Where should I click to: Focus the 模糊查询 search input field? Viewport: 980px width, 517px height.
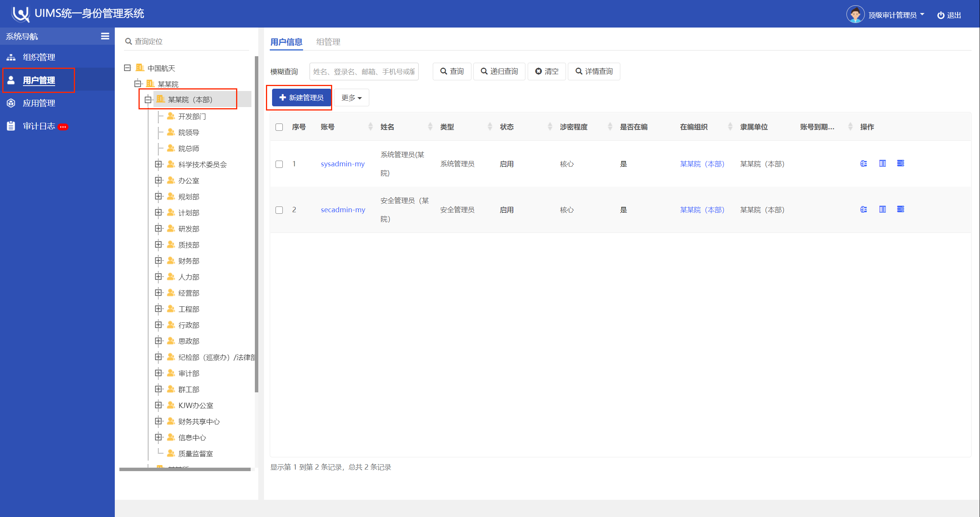pos(364,72)
